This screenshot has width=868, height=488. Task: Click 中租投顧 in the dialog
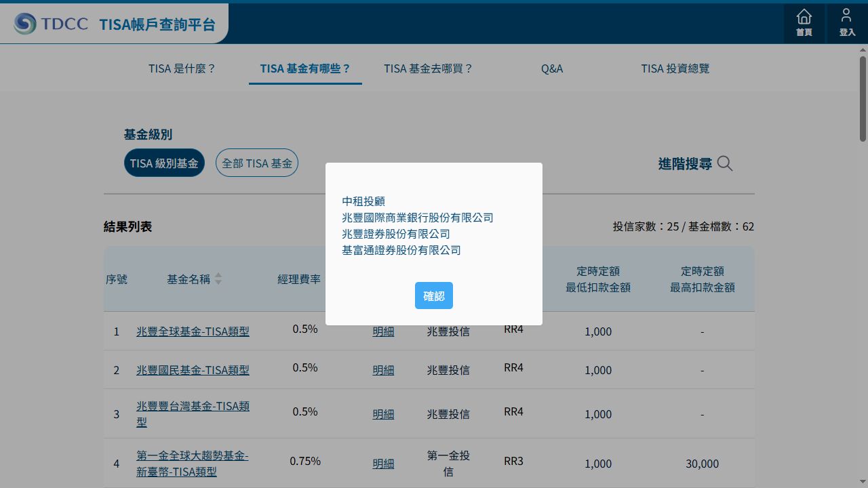[x=363, y=201]
